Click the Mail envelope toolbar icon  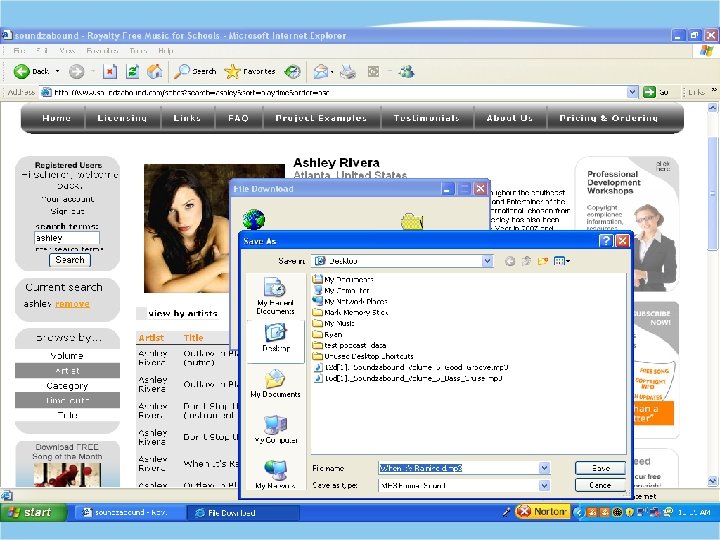[321, 71]
